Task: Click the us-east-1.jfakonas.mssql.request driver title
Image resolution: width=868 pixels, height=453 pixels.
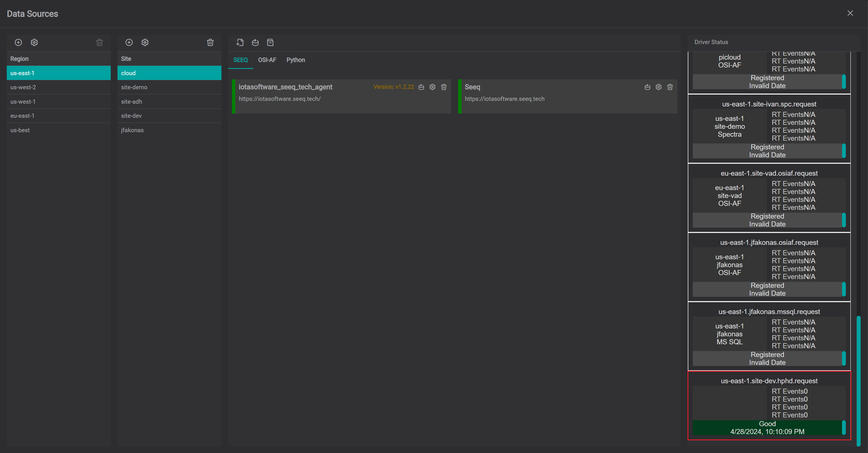Action: point(769,312)
